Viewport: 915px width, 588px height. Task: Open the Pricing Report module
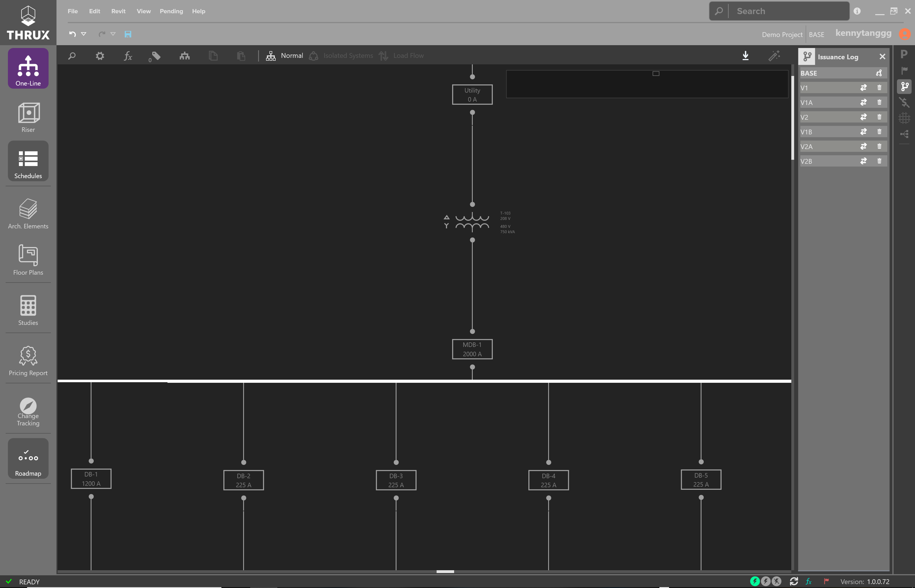tap(28, 360)
